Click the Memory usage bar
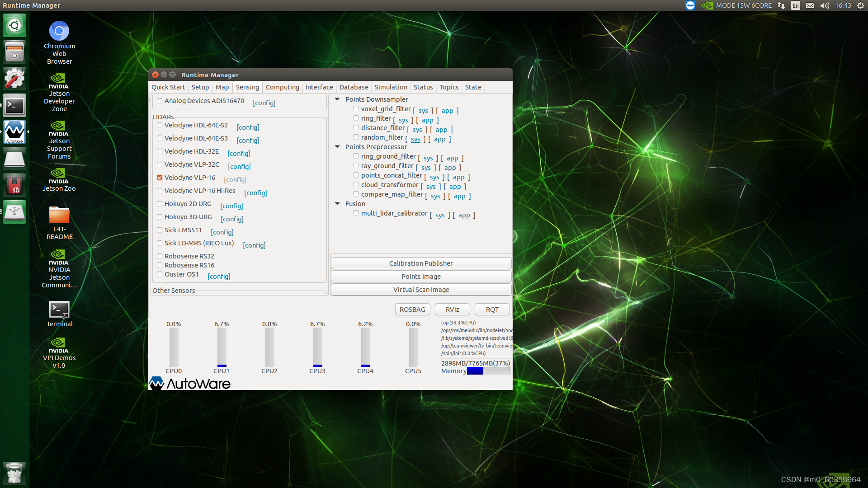Viewport: 868px width, 488px height. pyautogui.click(x=488, y=371)
